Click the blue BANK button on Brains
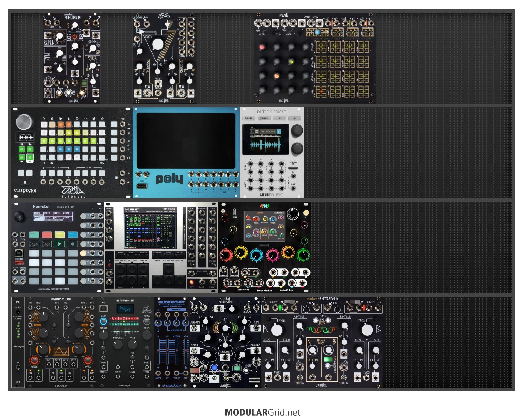Screen dimensions: 526x420 (103, 321)
